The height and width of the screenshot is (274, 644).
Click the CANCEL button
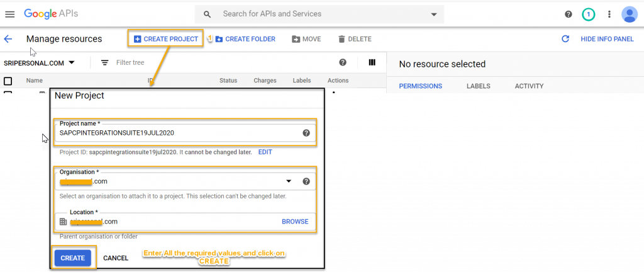[x=116, y=258]
